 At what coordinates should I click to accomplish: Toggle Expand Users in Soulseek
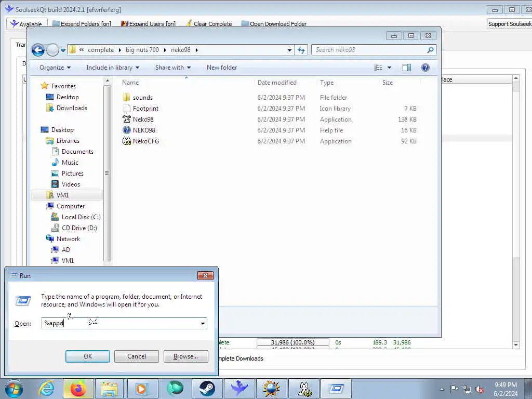tap(148, 24)
